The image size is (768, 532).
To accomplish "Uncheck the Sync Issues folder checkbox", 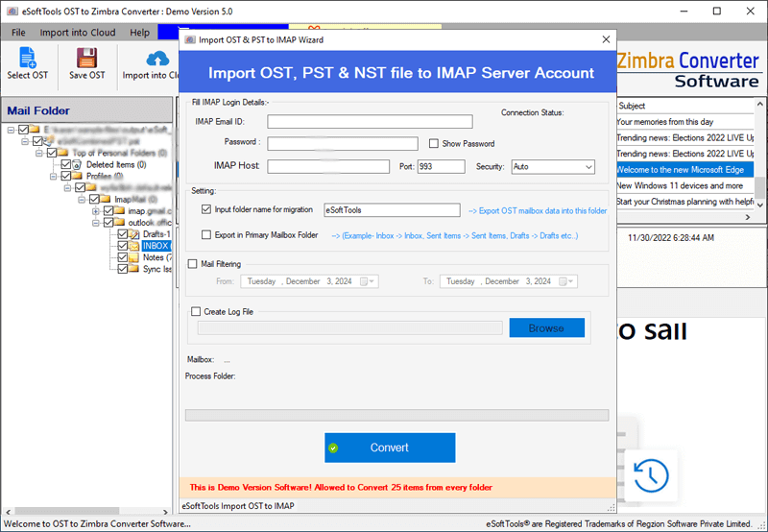I will [x=123, y=269].
